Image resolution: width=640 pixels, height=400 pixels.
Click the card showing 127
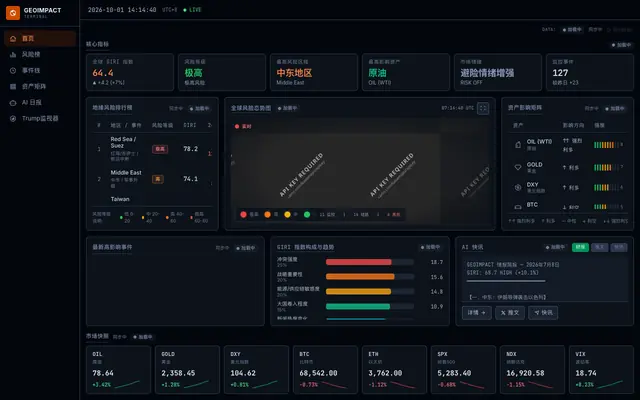pos(590,72)
